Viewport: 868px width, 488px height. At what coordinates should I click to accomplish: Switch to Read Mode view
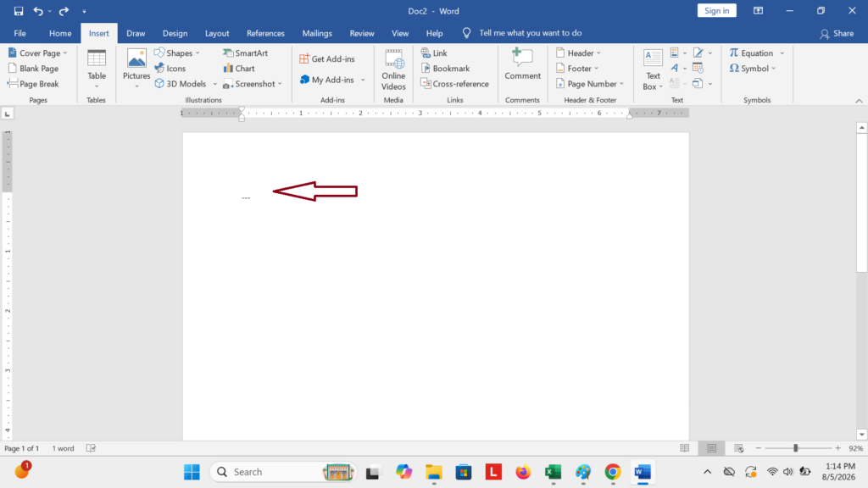coord(685,448)
